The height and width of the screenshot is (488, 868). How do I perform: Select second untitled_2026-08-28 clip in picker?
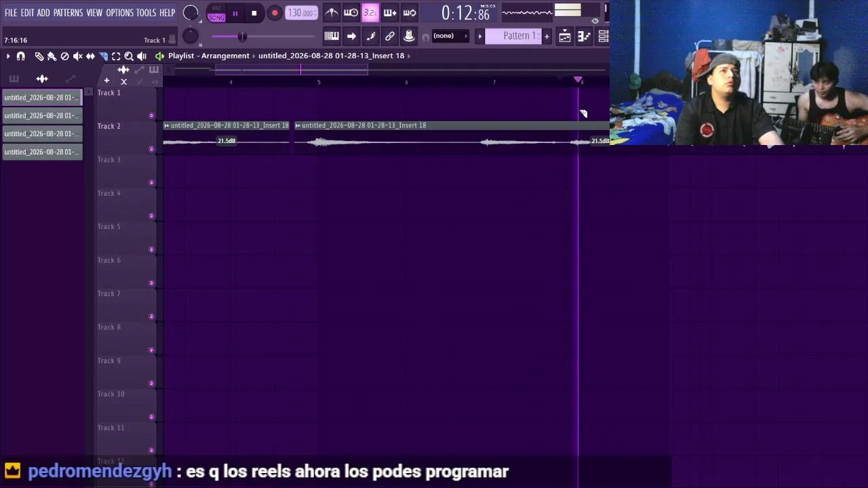[x=42, y=116]
